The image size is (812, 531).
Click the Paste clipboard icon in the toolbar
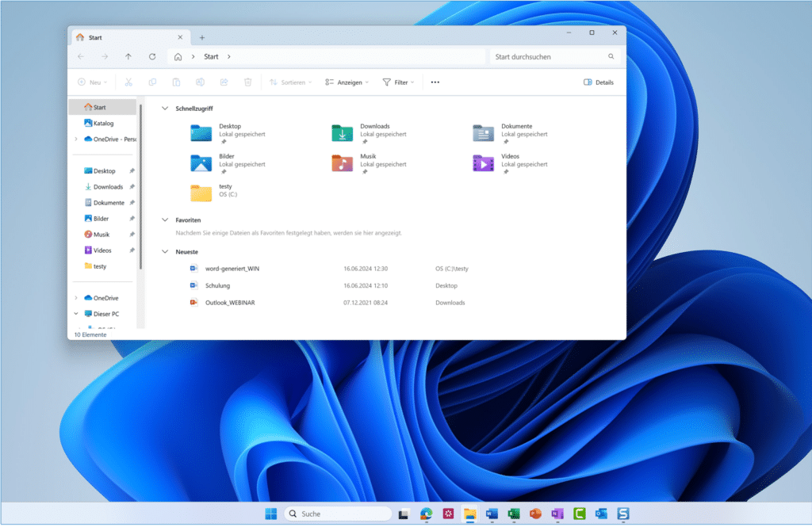point(176,82)
